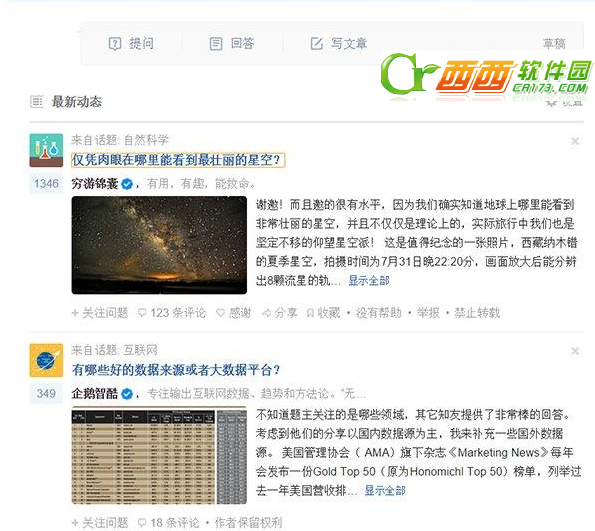Toggle 关注问题 on the 星空 question
Viewport: 595px width, 531px height.
click(x=100, y=313)
